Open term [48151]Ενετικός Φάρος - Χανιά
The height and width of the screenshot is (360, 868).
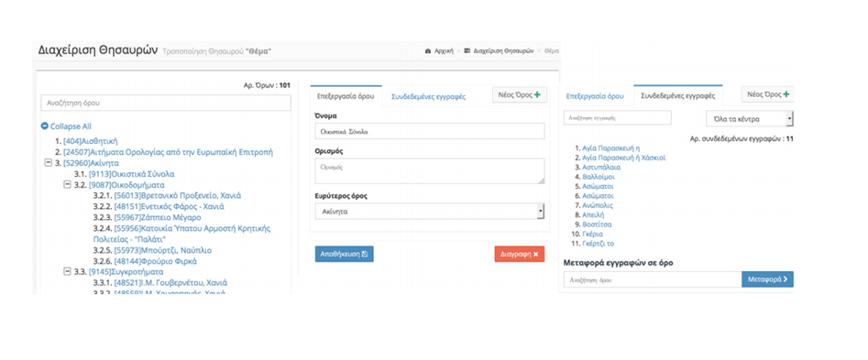169,207
